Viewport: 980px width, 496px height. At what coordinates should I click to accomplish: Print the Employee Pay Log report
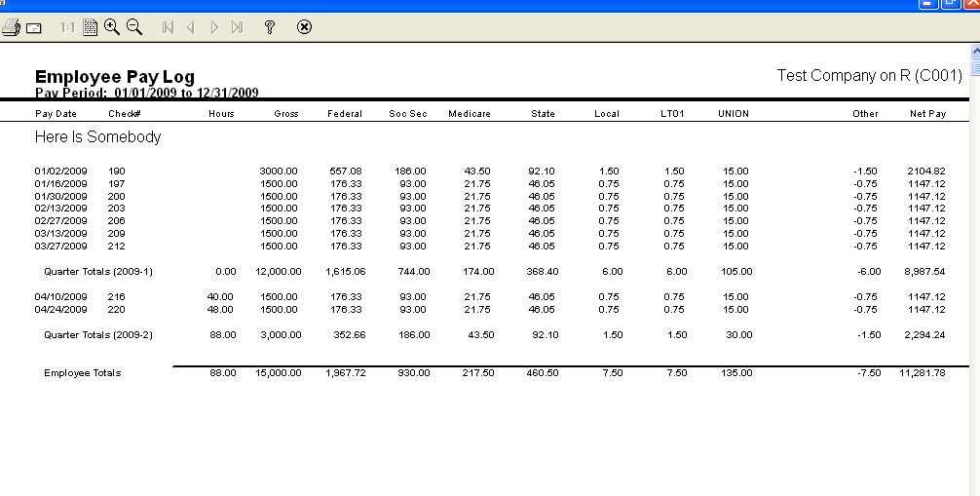coord(12,27)
